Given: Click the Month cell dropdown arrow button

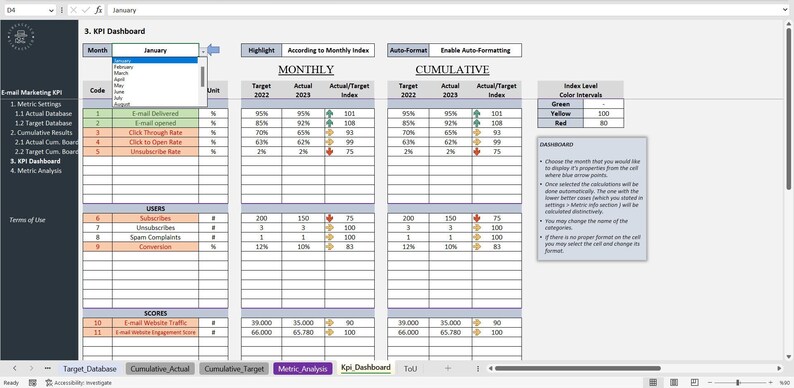Looking at the screenshot, I should [x=203, y=51].
